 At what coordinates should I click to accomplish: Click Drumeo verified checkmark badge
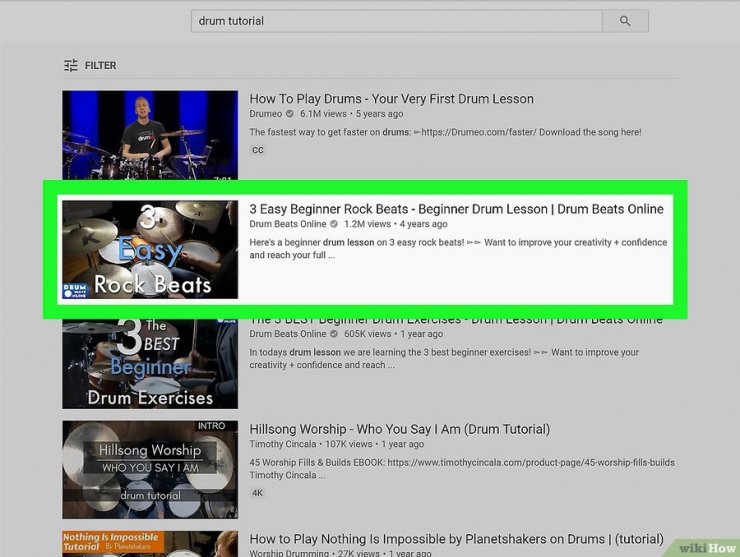pyautogui.click(x=290, y=114)
